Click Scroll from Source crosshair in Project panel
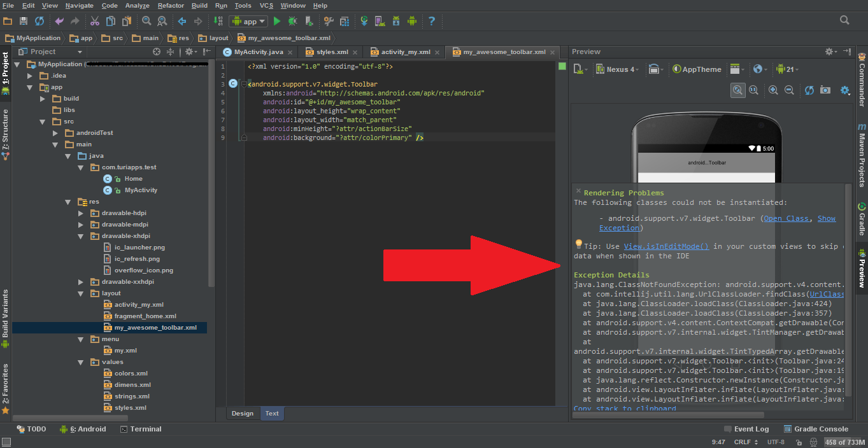This screenshot has width=868, height=448. (156, 52)
